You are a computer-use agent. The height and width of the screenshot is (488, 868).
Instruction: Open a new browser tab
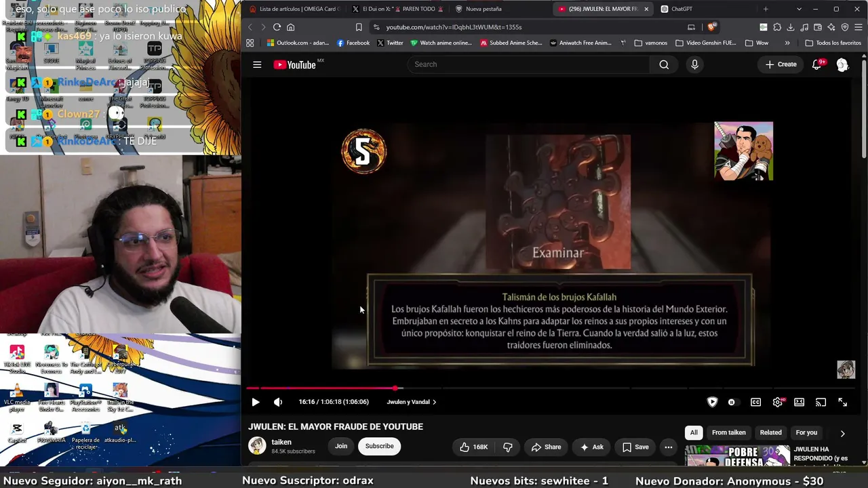point(766,9)
